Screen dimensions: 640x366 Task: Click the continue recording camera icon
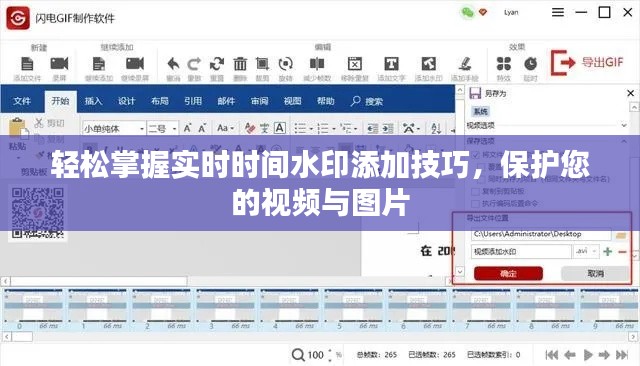click(x=135, y=64)
